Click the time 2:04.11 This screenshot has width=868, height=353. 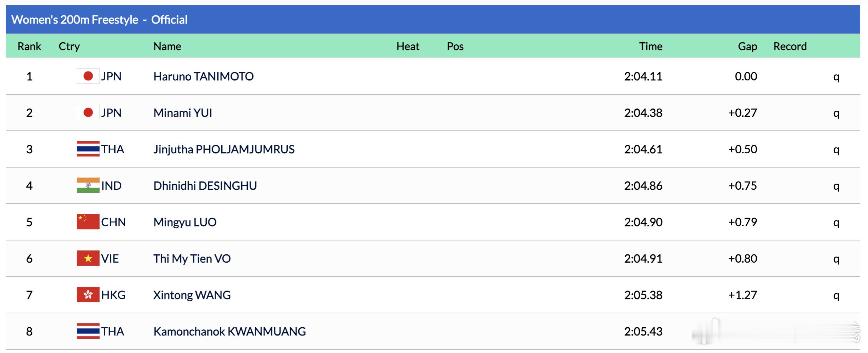point(643,76)
